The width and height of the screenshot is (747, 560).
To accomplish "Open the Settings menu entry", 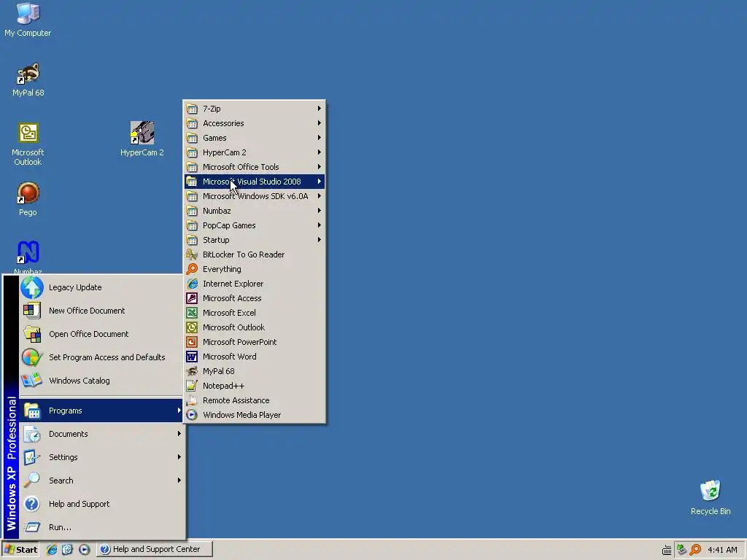I will (101, 457).
